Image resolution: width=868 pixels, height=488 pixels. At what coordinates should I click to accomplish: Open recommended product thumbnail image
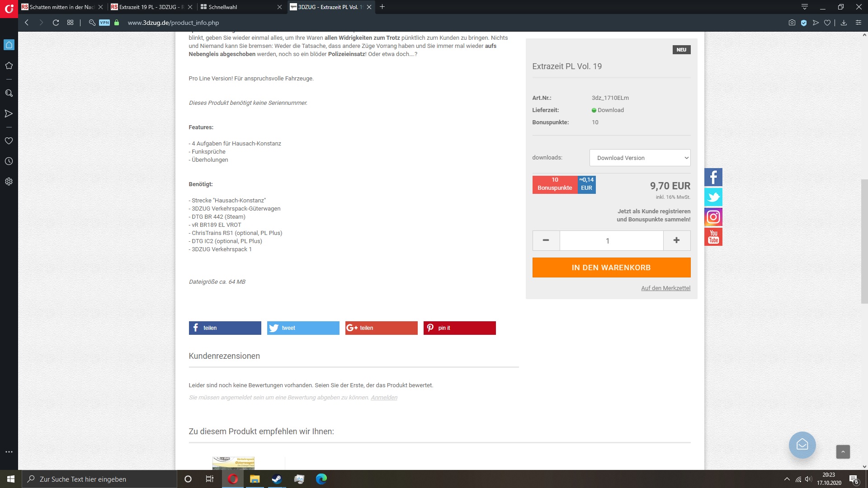coord(233,463)
